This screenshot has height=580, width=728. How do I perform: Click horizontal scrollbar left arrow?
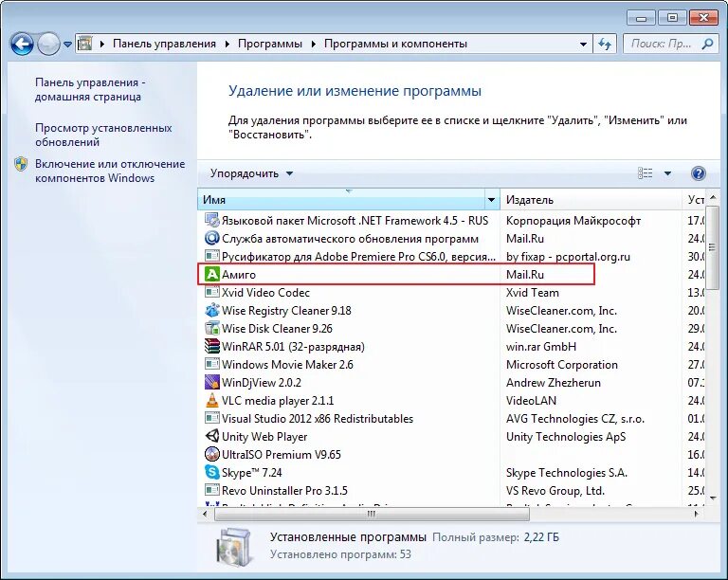click(205, 514)
